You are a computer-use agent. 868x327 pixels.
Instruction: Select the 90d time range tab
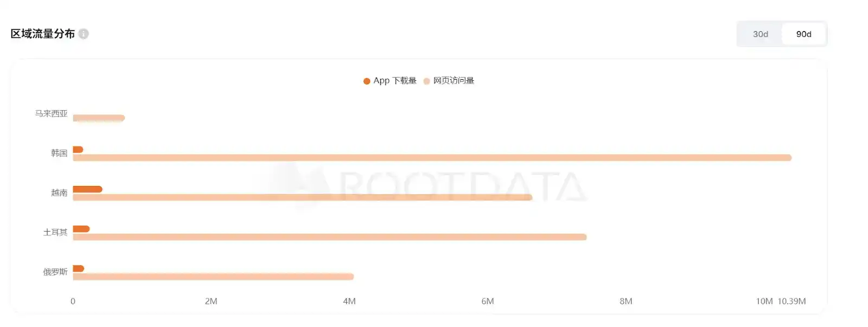(x=803, y=34)
